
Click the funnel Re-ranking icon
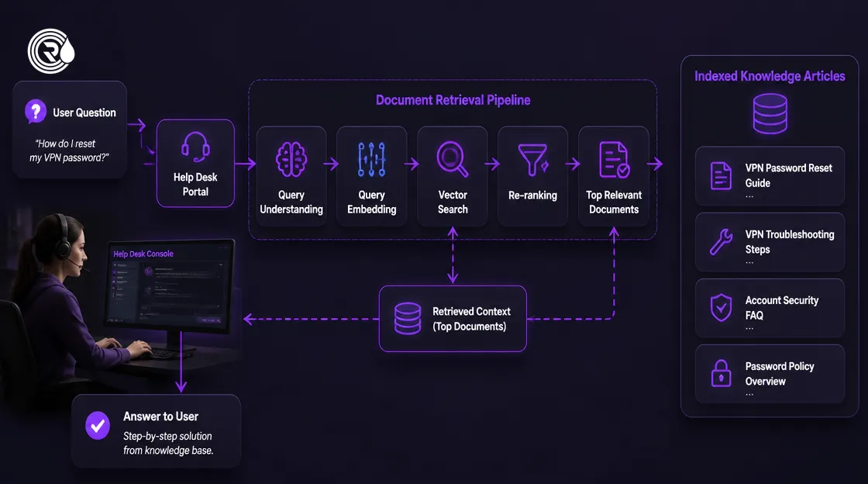click(x=532, y=160)
